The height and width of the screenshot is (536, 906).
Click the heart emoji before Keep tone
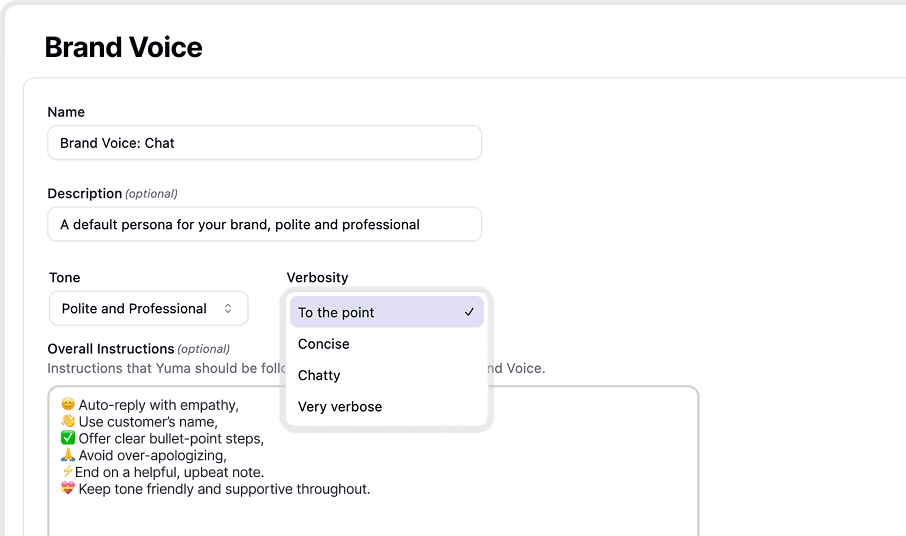coord(68,490)
